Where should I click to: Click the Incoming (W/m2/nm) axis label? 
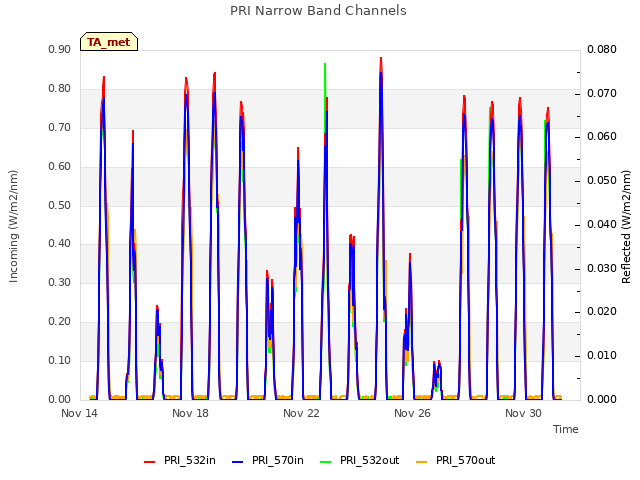tap(13, 227)
